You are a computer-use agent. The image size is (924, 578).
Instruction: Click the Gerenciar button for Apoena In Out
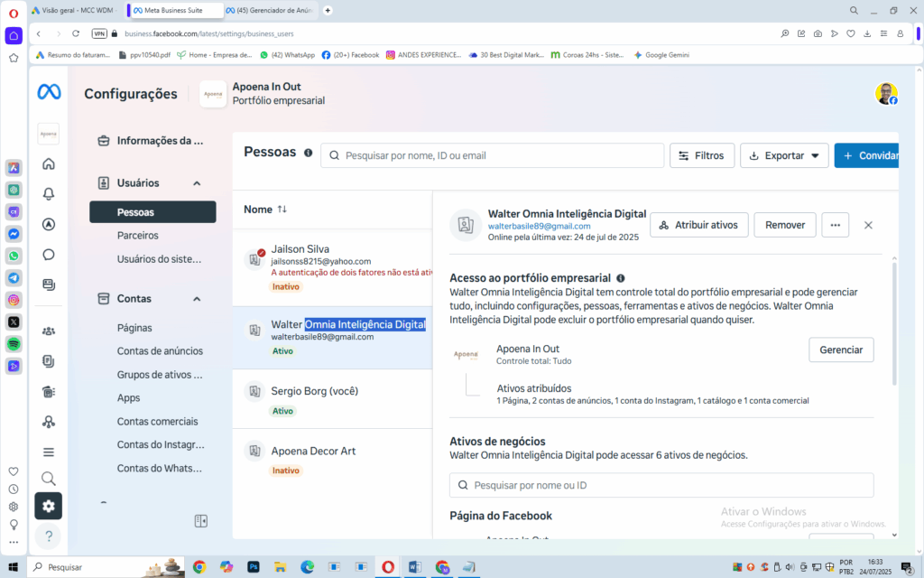coord(841,350)
